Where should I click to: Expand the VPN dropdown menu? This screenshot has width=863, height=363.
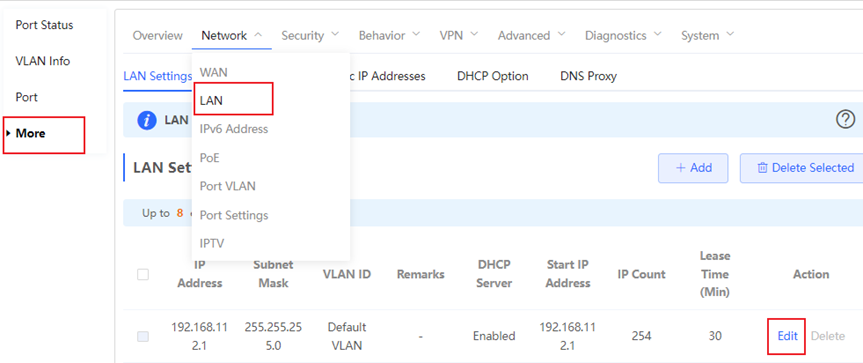(x=458, y=36)
